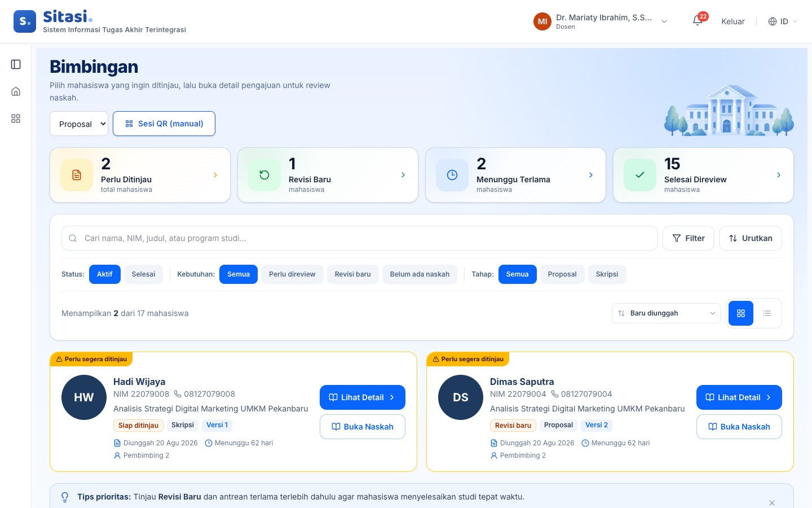Click the MI user avatar
This screenshot has width=812, height=508.
tap(542, 21)
